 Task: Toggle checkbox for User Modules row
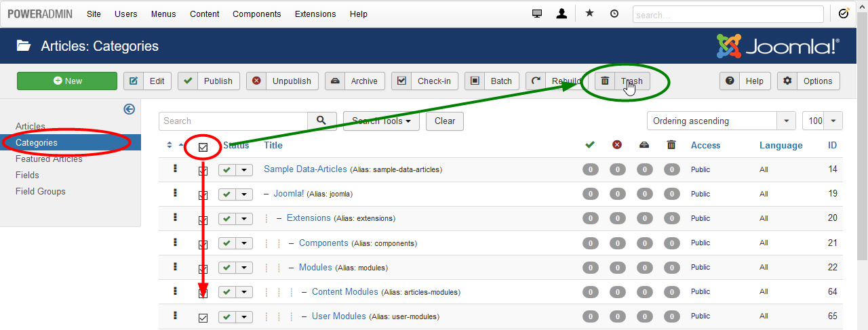pos(203,318)
